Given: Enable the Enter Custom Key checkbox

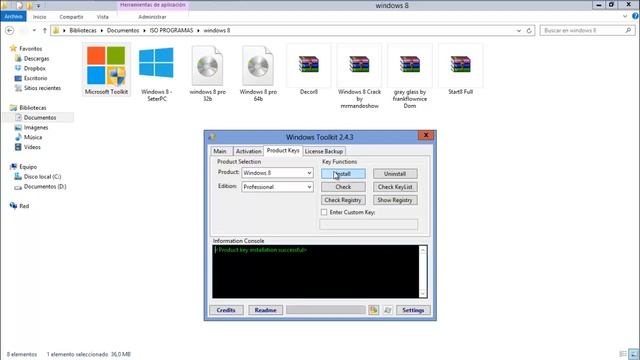Looking at the screenshot, I should [x=324, y=212].
